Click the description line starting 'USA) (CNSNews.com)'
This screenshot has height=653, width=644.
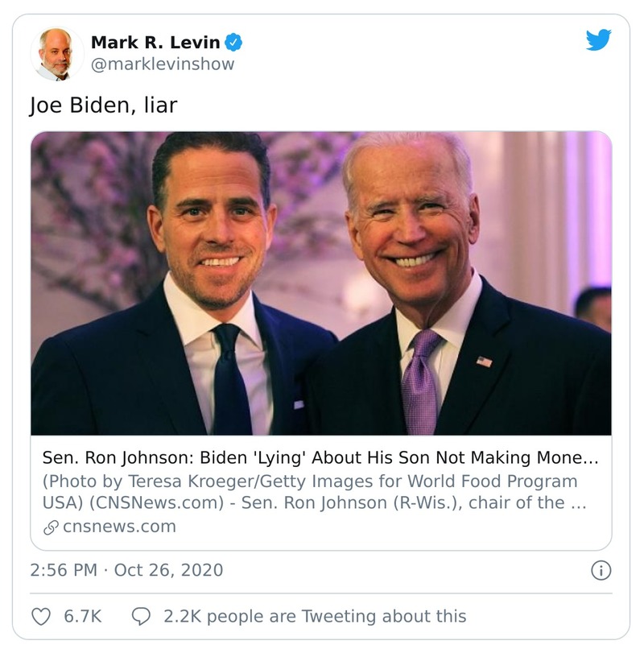(x=313, y=504)
